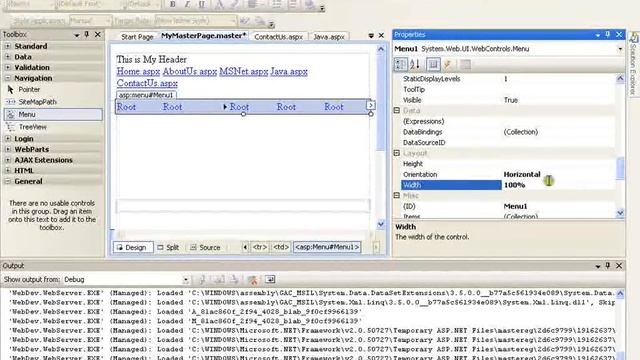Switch to Design view
The width and height of the screenshot is (640, 360).
click(133, 247)
